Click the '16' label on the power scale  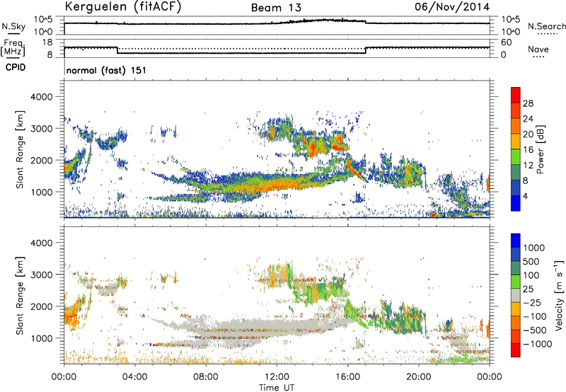[528, 150]
